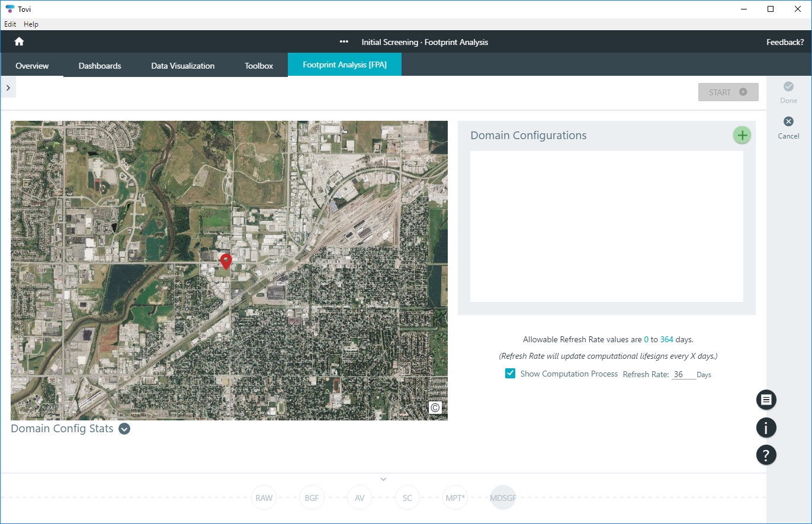Open the log panel via receipt icon
812x524 pixels.
[x=766, y=400]
